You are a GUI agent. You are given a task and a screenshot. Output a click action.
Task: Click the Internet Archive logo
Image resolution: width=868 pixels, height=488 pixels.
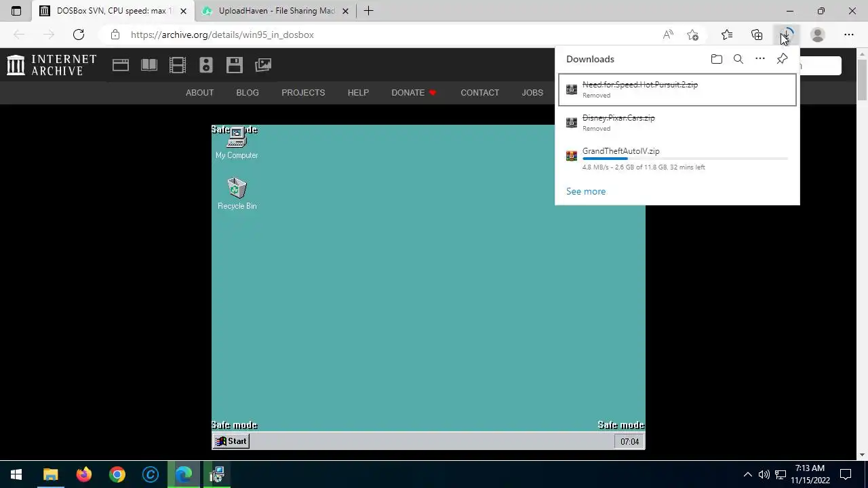(52, 65)
